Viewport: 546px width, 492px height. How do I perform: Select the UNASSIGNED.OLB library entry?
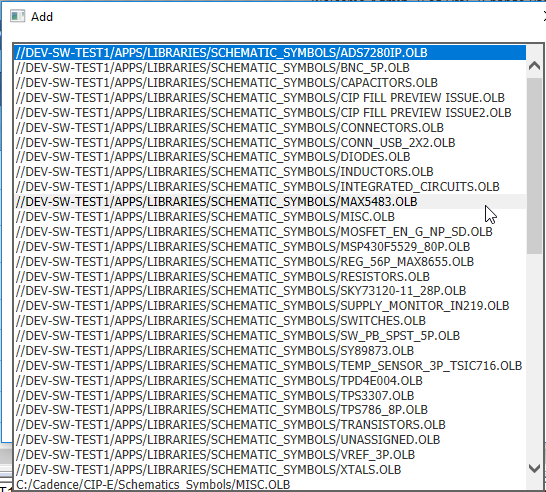270,440
